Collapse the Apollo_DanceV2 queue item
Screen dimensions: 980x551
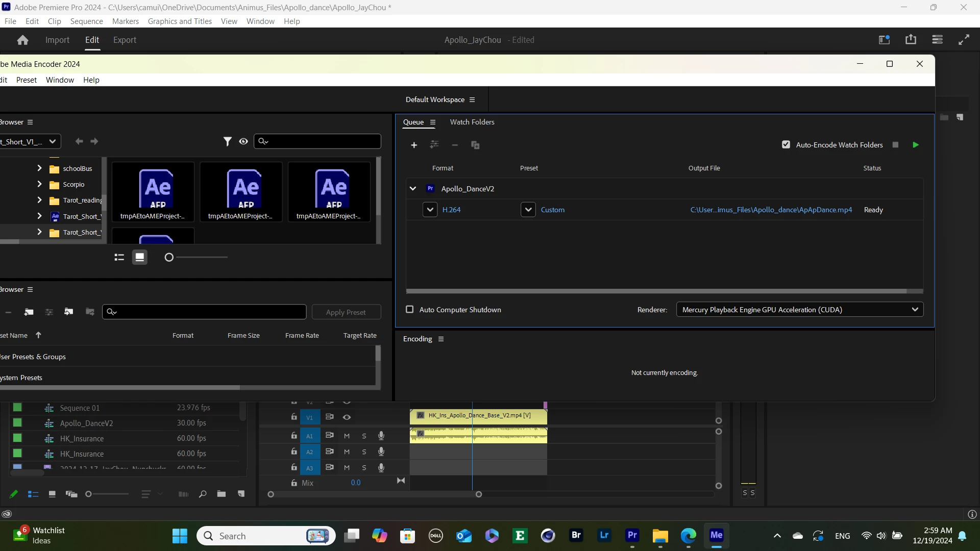coord(413,189)
